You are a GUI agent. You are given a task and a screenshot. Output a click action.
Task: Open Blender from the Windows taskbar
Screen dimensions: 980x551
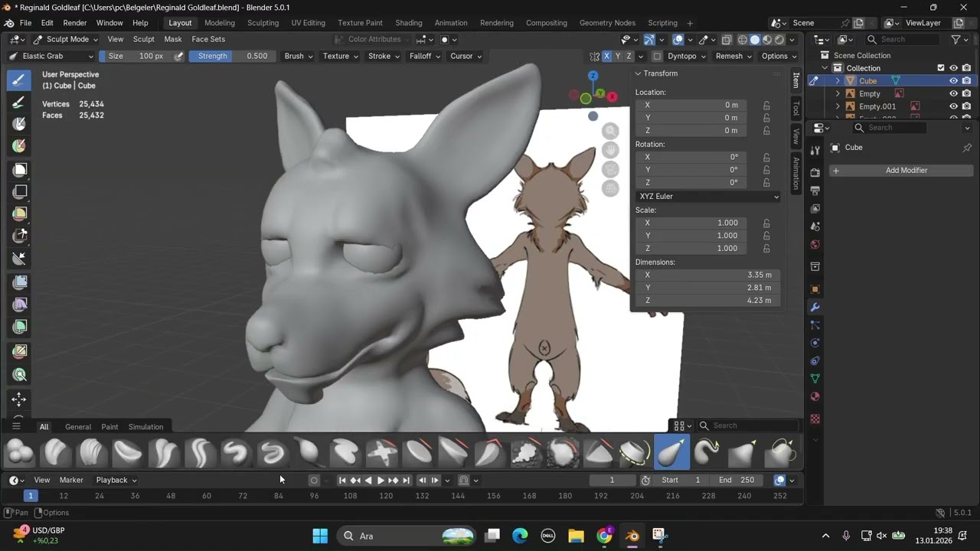point(632,536)
